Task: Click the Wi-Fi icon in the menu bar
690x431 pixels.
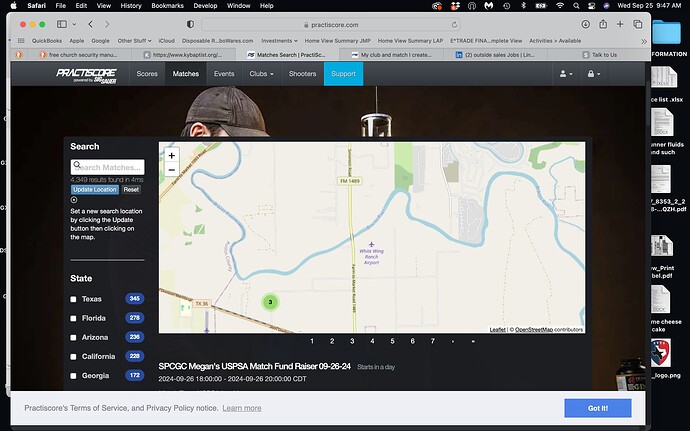Action: pyautogui.click(x=560, y=6)
